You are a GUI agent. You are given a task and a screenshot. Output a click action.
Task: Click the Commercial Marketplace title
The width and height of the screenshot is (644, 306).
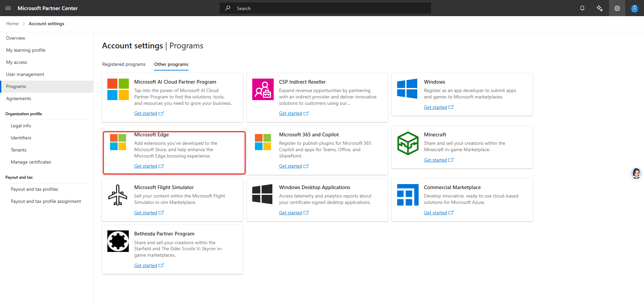point(452,187)
